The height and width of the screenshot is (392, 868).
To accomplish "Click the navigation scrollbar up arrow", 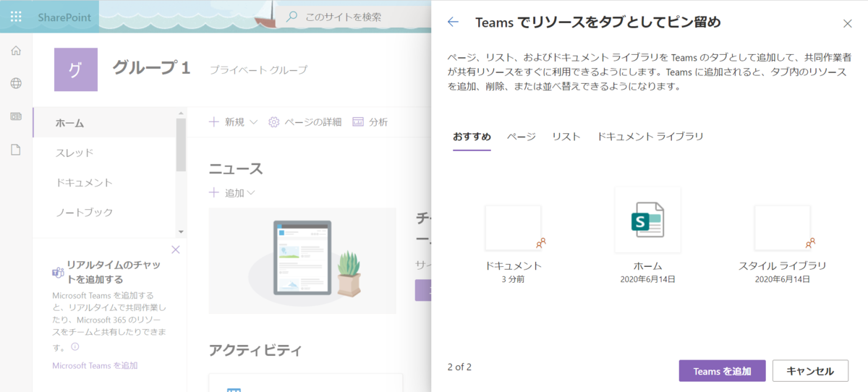I will [182, 114].
